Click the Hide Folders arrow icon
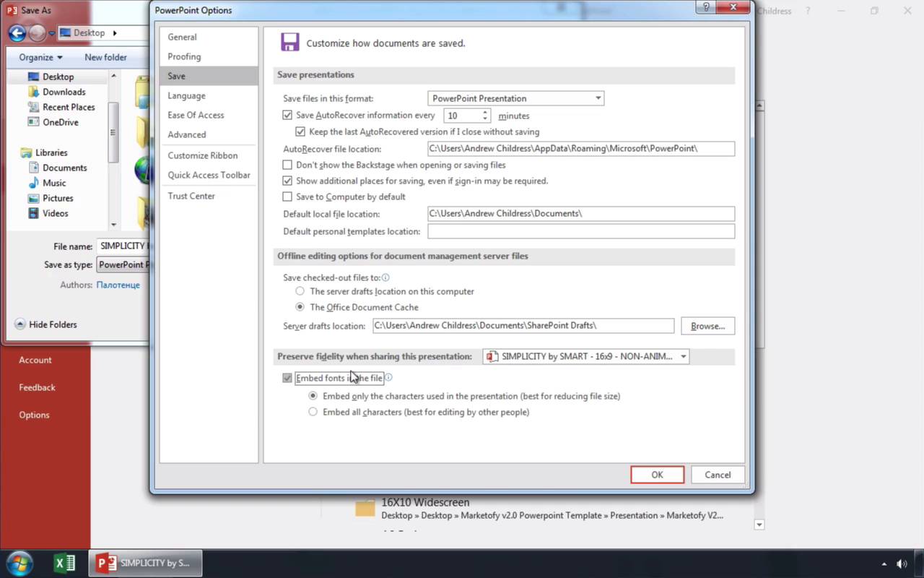The image size is (924, 578). [20, 324]
